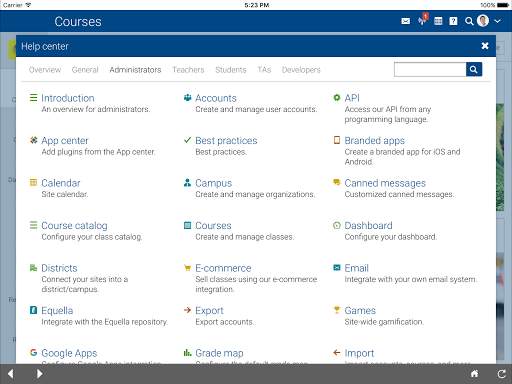The height and width of the screenshot is (384, 512).
Task: Click the Branded apps phone icon
Action: (337, 140)
